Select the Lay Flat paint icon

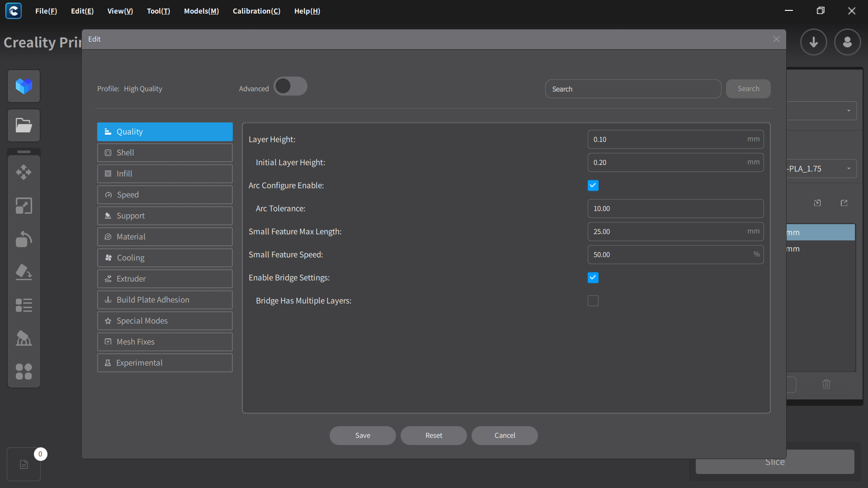[x=24, y=272]
